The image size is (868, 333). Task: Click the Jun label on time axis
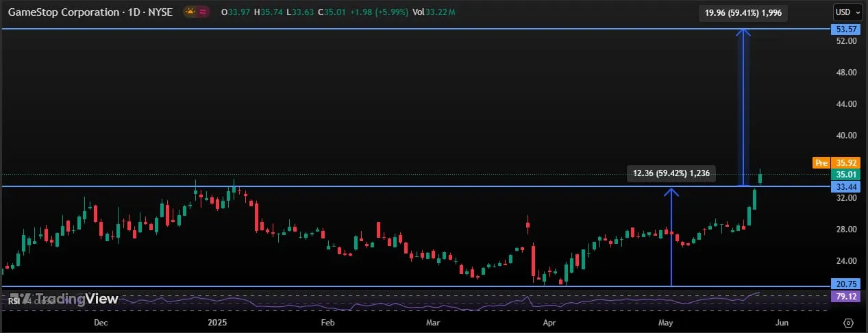click(x=782, y=322)
